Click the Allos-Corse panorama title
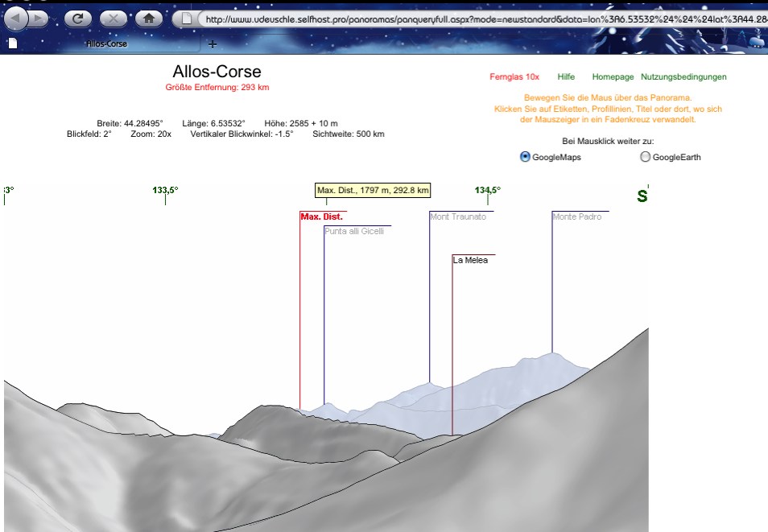This screenshot has width=768, height=532. (217, 72)
